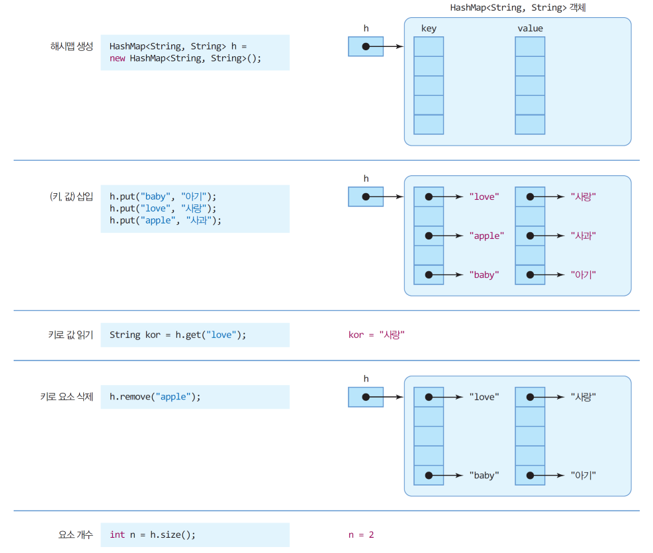Click the HashMap creation code block
Viewport: 653px width, 553px height.
(x=195, y=52)
